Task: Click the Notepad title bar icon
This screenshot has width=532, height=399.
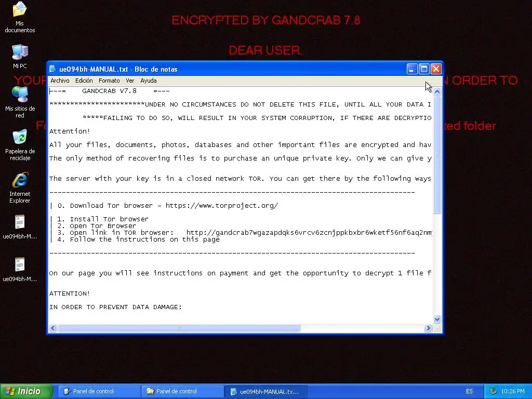Action: pos(52,69)
